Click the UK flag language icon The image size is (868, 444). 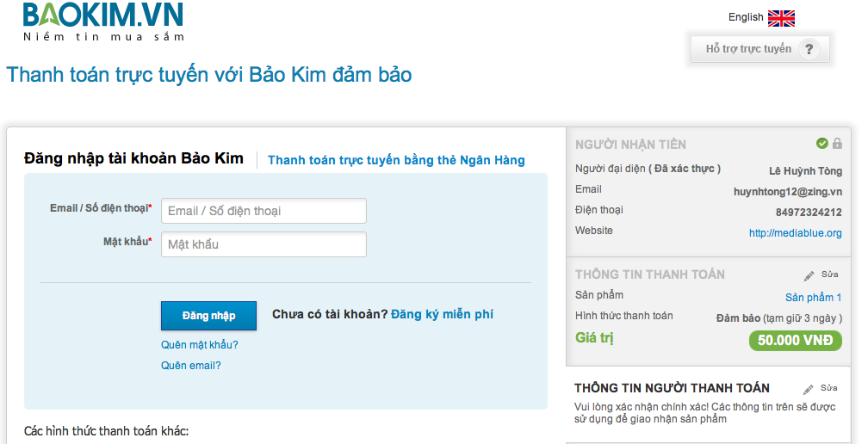(x=781, y=18)
